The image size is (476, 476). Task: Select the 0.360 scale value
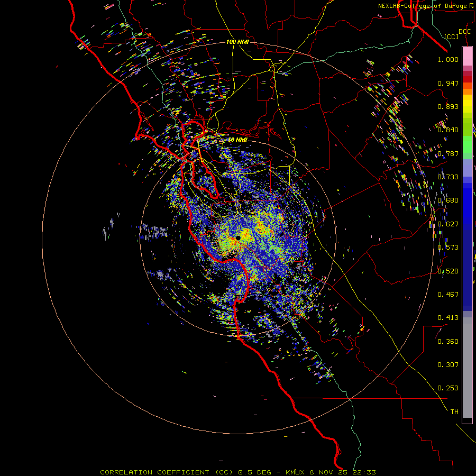tap(448, 342)
